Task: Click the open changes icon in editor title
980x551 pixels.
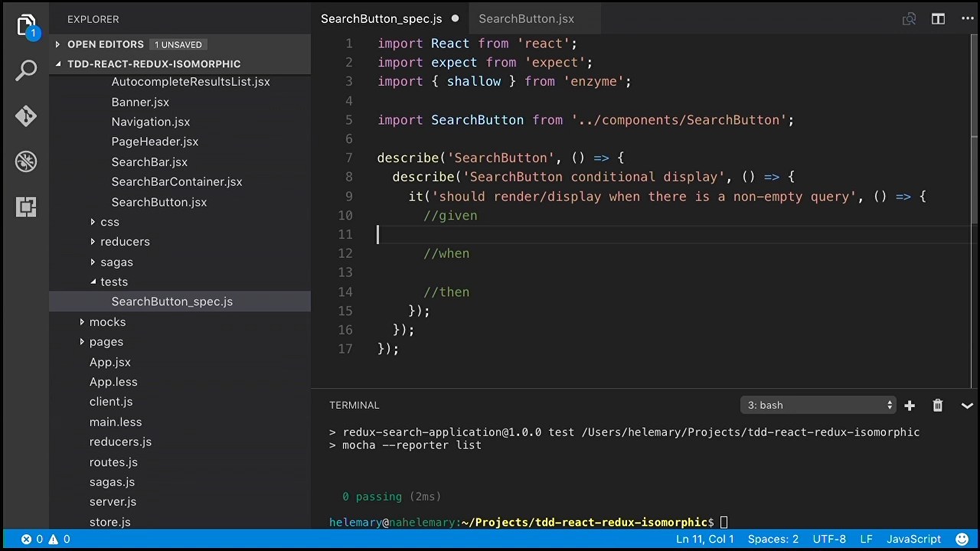Action: click(909, 19)
